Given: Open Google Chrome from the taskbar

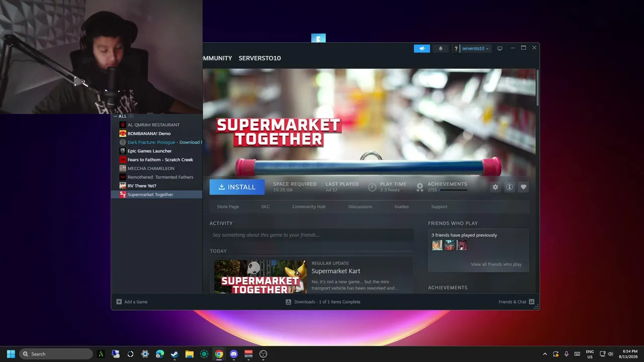Looking at the screenshot, I should click(x=219, y=354).
